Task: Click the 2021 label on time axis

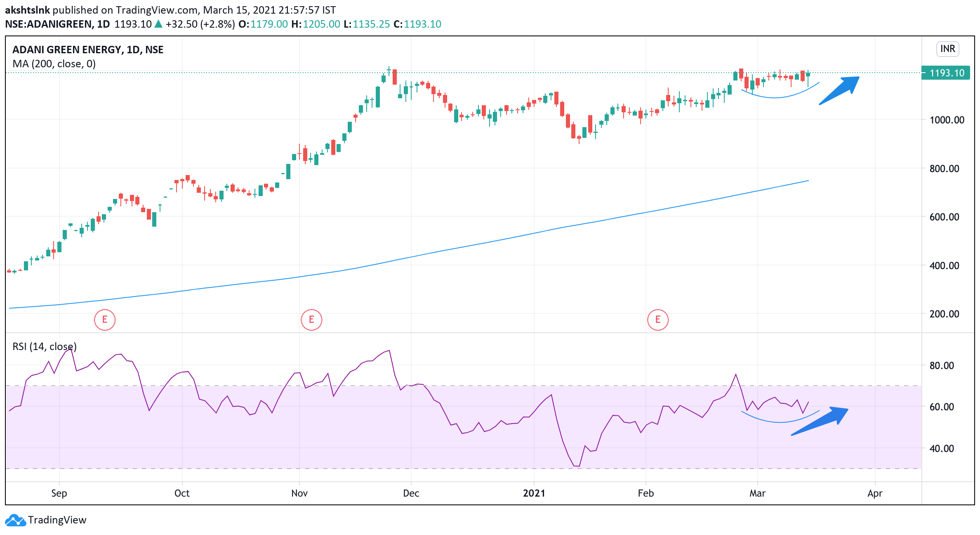Action: pos(534,493)
